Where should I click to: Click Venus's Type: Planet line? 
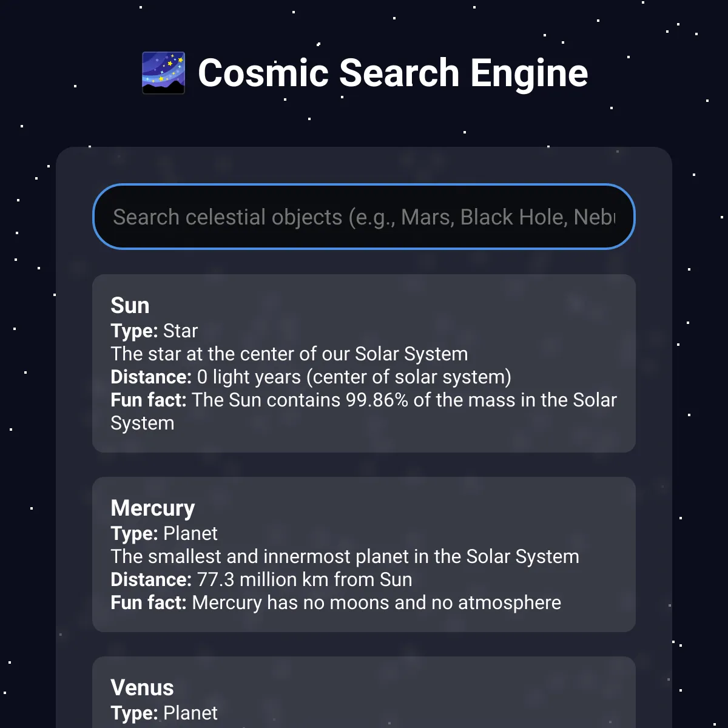click(164, 713)
